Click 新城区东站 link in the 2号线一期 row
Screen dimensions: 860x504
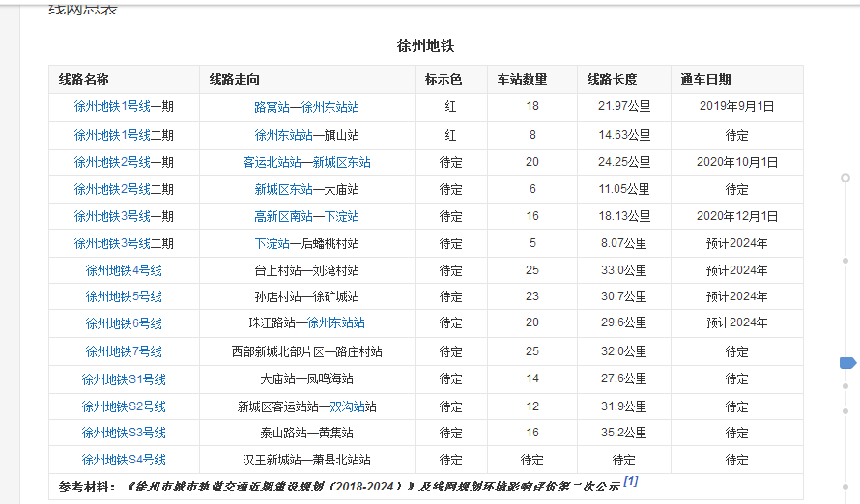tap(342, 163)
